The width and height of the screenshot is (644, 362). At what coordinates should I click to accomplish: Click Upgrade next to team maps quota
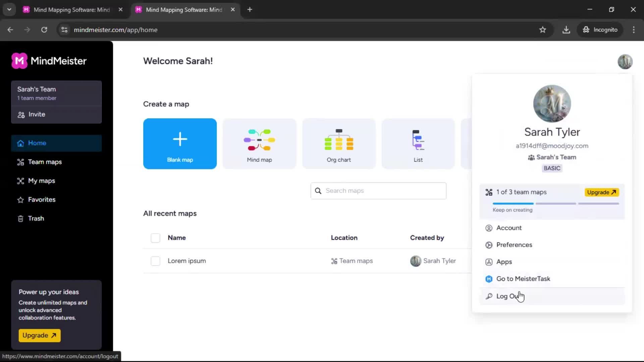click(602, 192)
